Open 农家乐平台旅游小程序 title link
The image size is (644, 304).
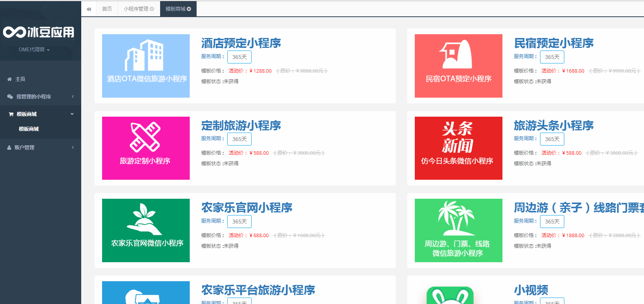258,290
